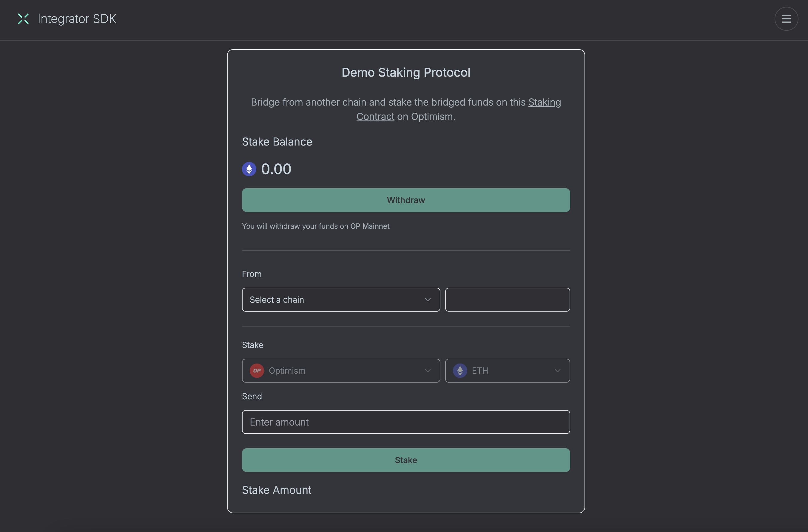Click the 0.00 stake balance value
Image resolution: width=808 pixels, height=532 pixels.
tap(276, 169)
